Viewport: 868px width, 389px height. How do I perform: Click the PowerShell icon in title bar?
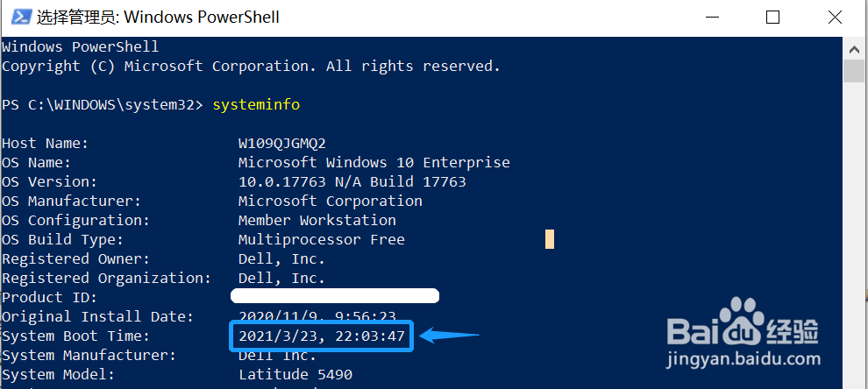coord(17,18)
